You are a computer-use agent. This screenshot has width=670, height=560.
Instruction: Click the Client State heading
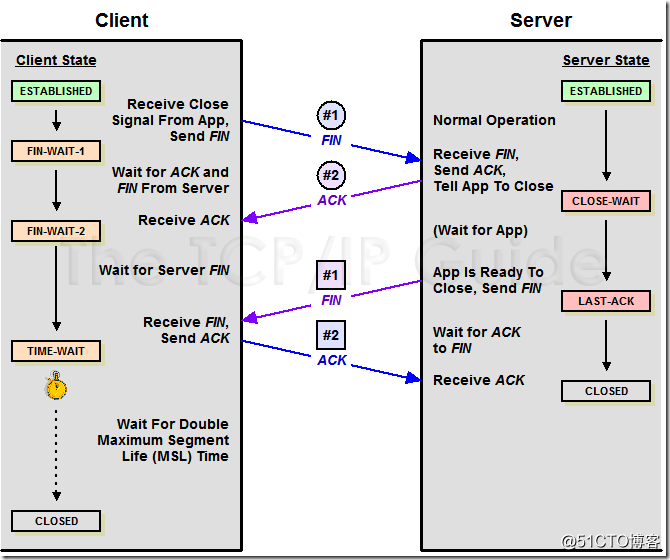(56, 60)
